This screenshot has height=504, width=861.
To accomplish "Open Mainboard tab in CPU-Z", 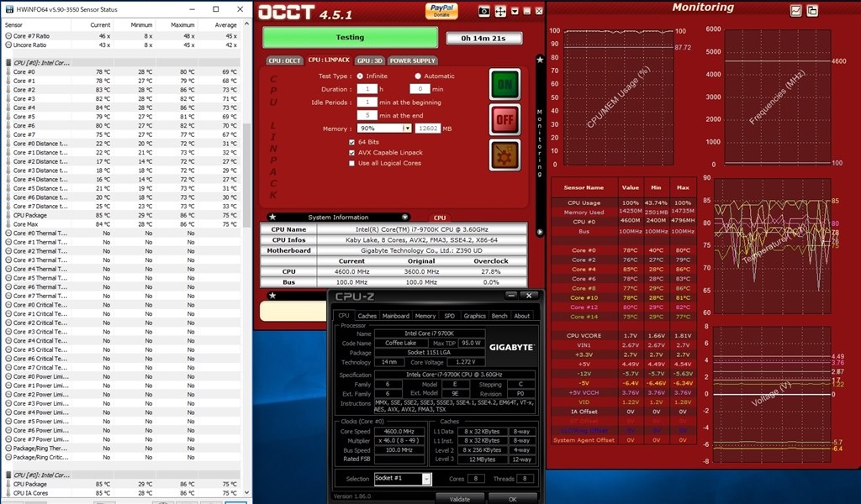I will (x=395, y=316).
